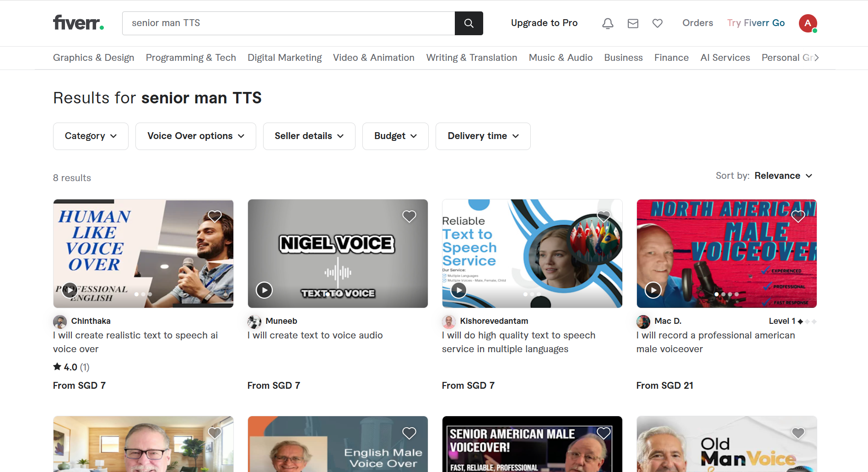Open Kishorevedantam's seller avatar
868x472 pixels.
(449, 322)
